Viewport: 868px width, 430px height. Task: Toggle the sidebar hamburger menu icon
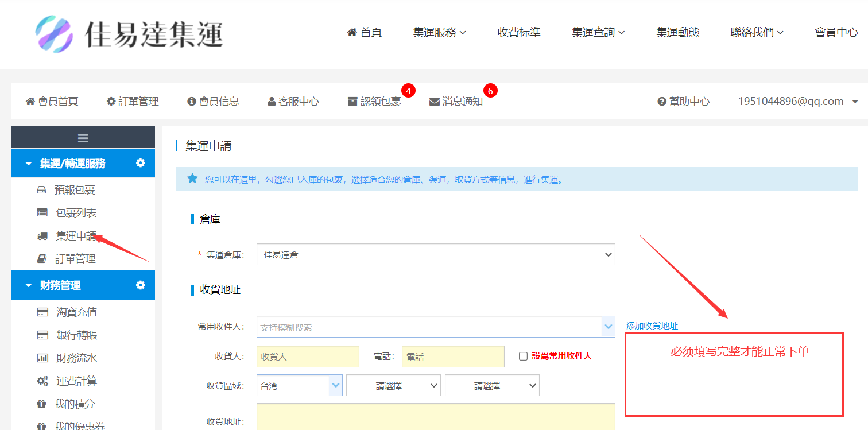(83, 138)
